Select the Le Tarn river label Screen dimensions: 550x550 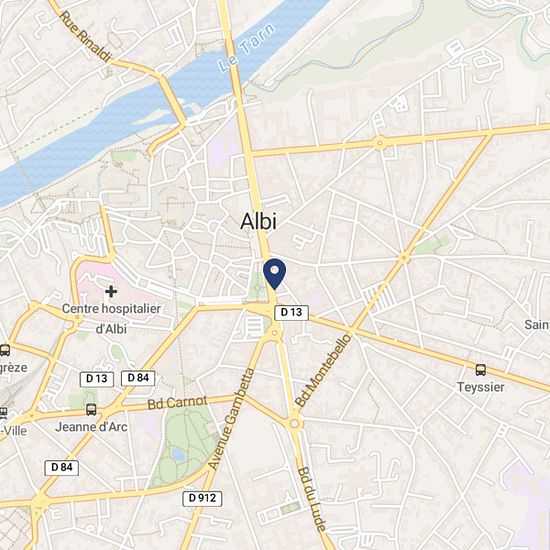point(246,47)
